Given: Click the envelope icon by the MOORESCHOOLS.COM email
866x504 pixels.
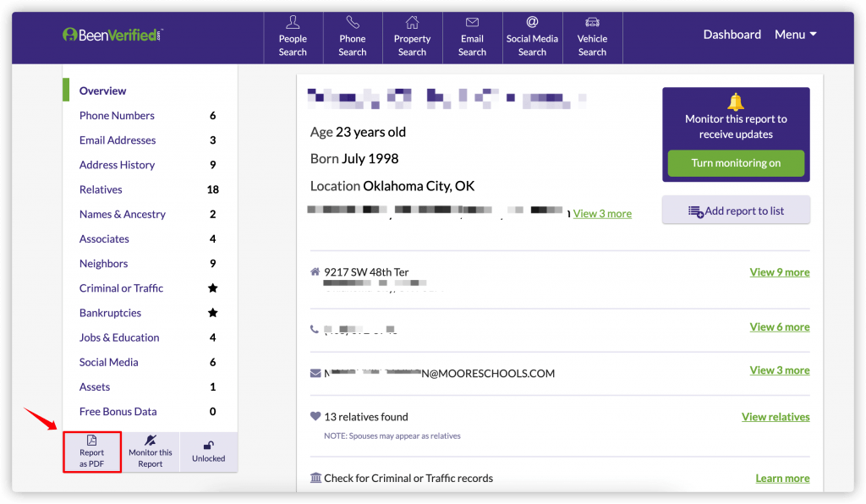Looking at the screenshot, I should click(315, 373).
